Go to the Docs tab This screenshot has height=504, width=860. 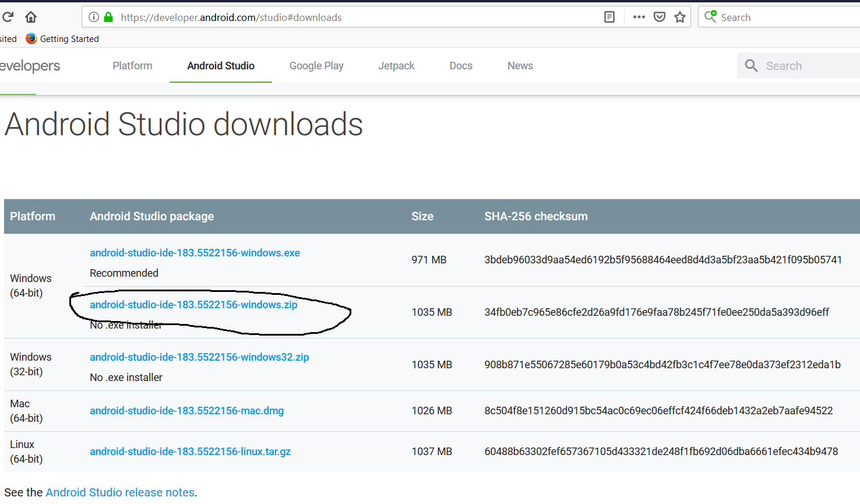coord(461,66)
